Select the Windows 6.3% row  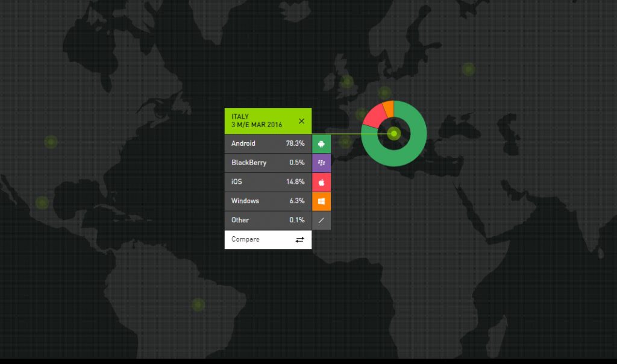(268, 201)
